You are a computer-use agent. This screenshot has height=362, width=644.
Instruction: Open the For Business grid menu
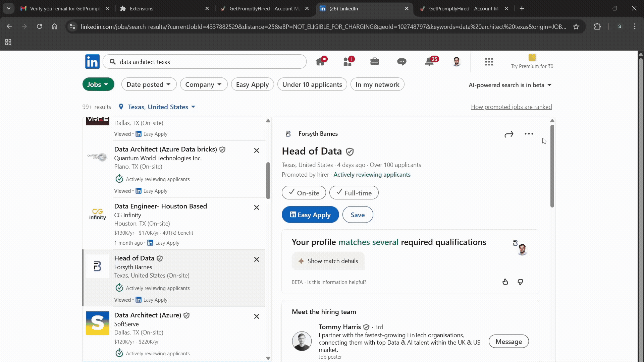[x=489, y=61]
